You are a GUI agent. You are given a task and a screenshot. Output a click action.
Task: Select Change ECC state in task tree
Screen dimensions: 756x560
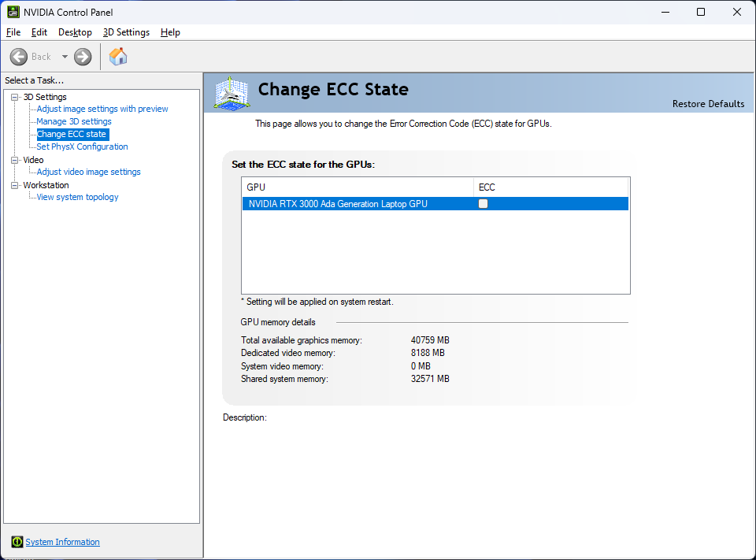(72, 134)
